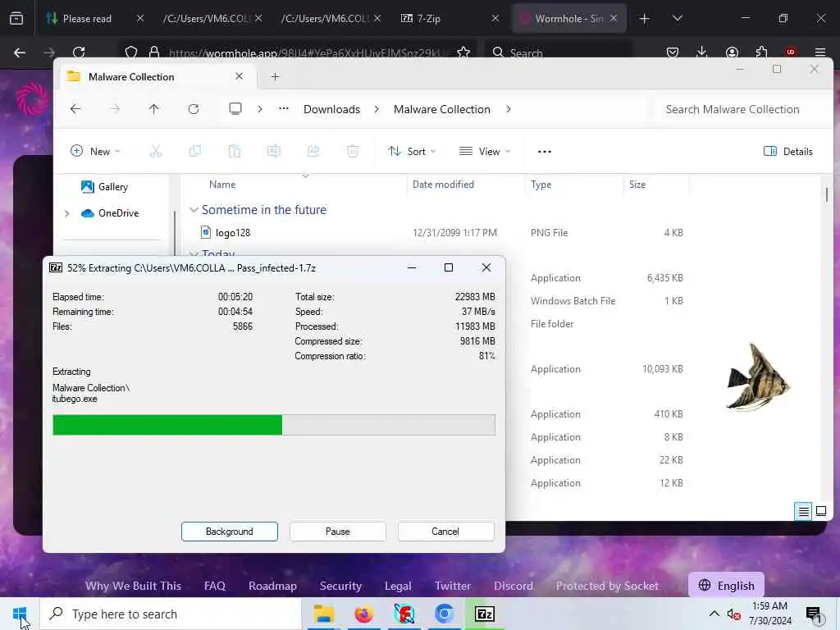Viewport: 840px width, 630px height.
Task: Go up one folder level
Action: coord(153,109)
